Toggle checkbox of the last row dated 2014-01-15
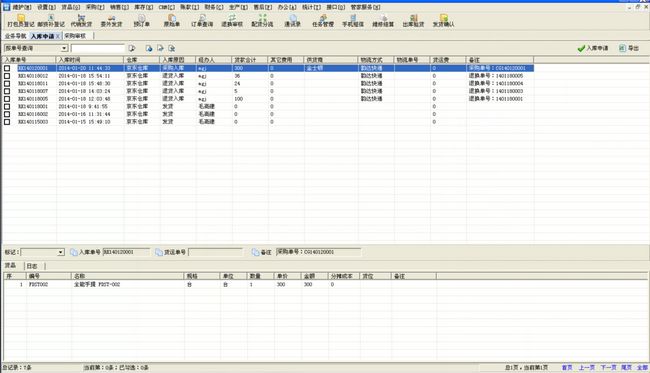Image resolution: width=650 pixels, height=373 pixels. coord(7,122)
